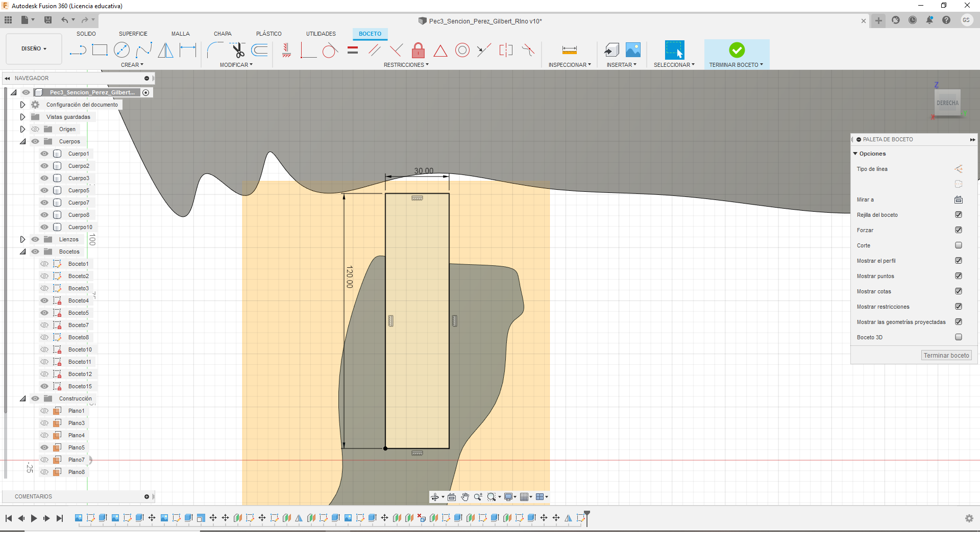Expand the Origen folder in browser

click(x=22, y=129)
